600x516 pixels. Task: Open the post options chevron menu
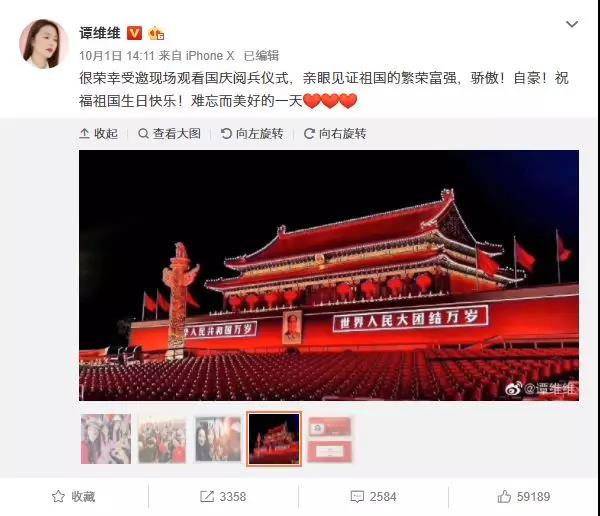[572, 24]
